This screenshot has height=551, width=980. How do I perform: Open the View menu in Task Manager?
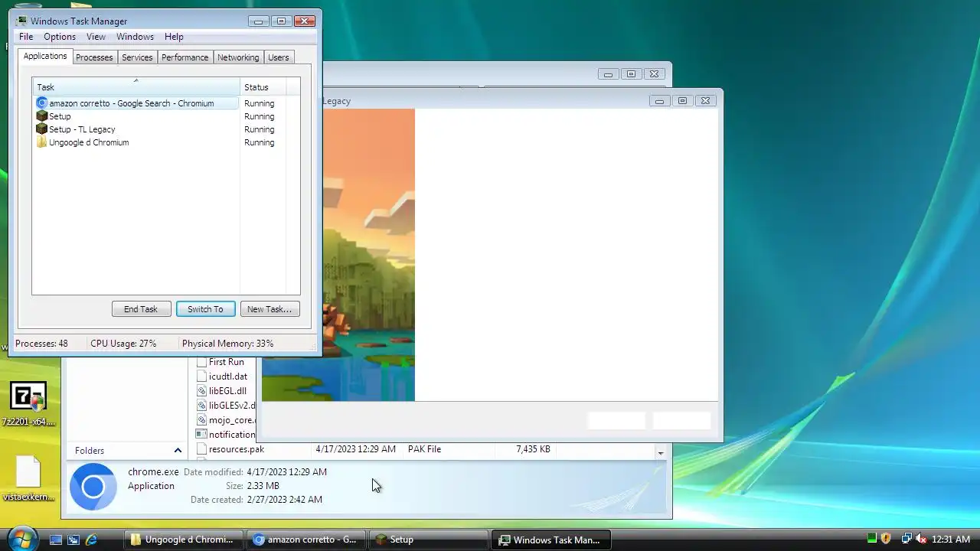pyautogui.click(x=96, y=37)
